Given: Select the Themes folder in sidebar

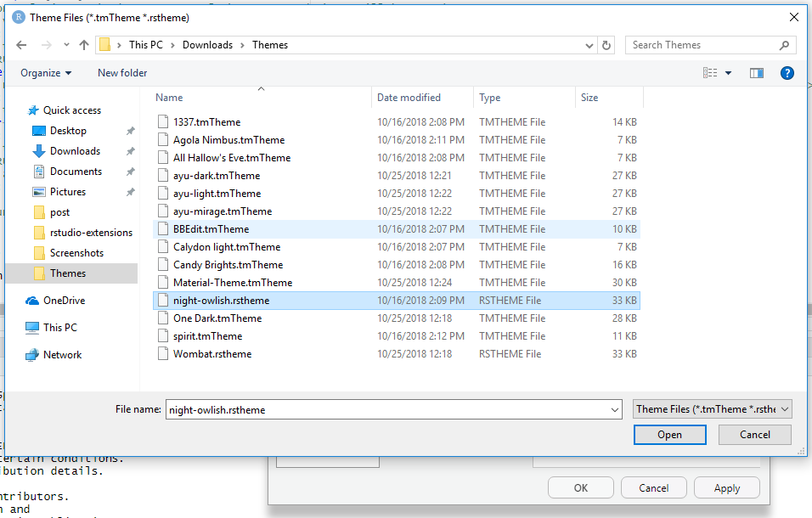Looking at the screenshot, I should [68, 273].
